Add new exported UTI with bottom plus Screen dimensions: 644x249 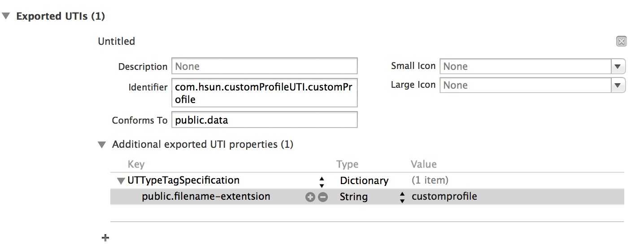point(105,238)
